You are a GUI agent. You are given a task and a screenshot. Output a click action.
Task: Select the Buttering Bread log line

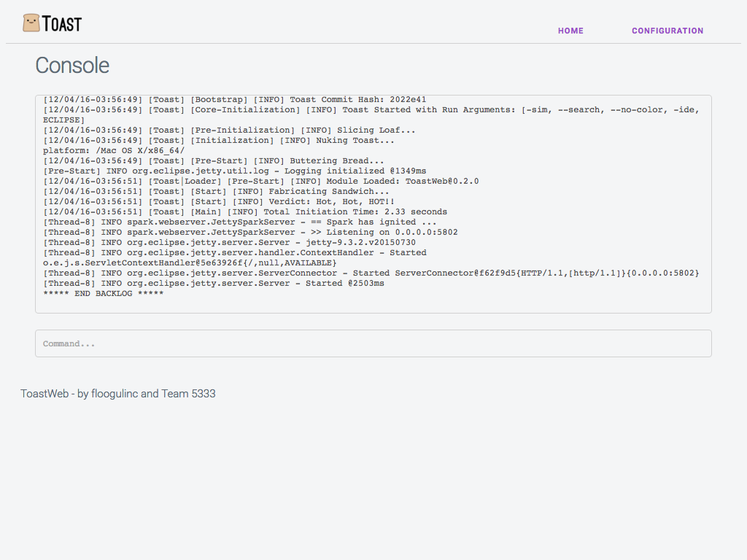214,161
